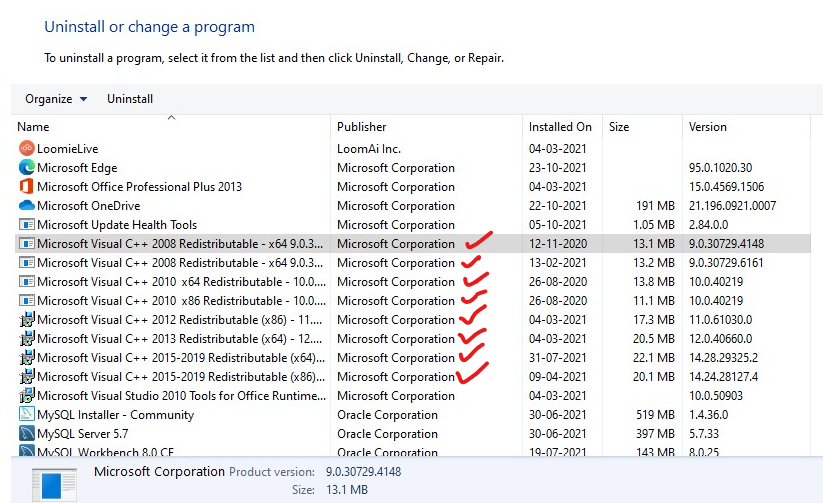Click the 31-07-2021 install date
The width and height of the screenshot is (823, 503).
[x=557, y=358]
